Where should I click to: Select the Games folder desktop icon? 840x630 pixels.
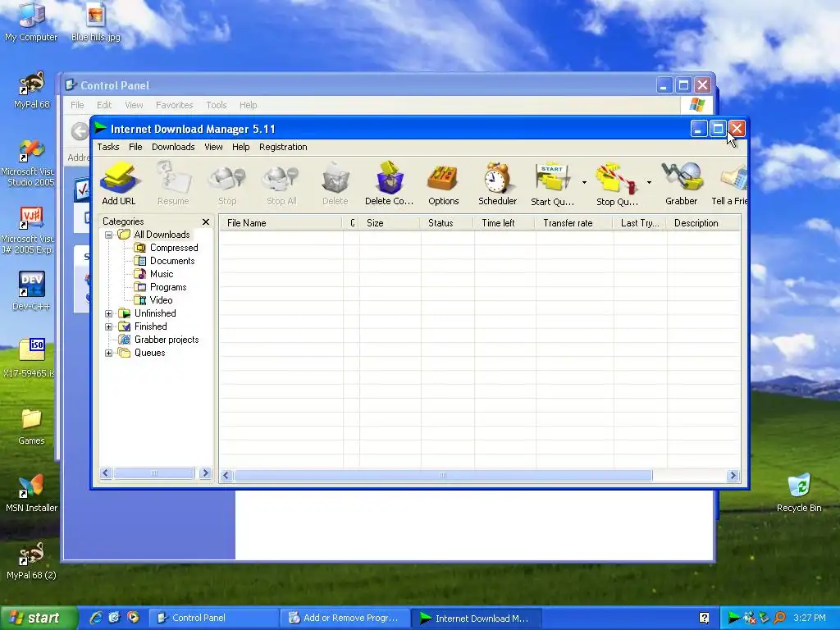(31, 427)
